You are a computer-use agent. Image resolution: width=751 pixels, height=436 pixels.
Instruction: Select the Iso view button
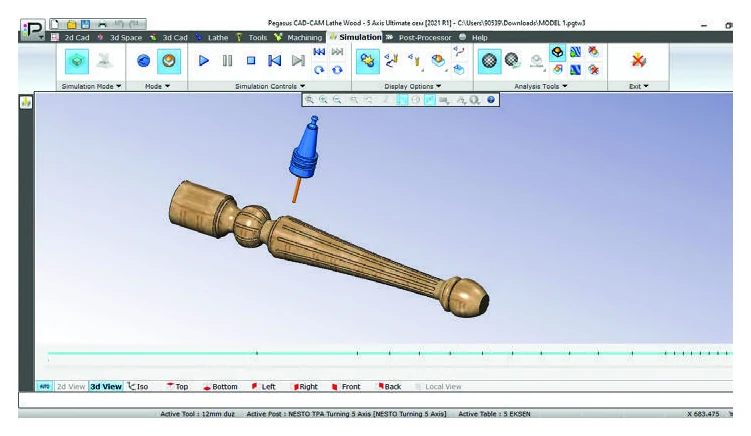138,386
